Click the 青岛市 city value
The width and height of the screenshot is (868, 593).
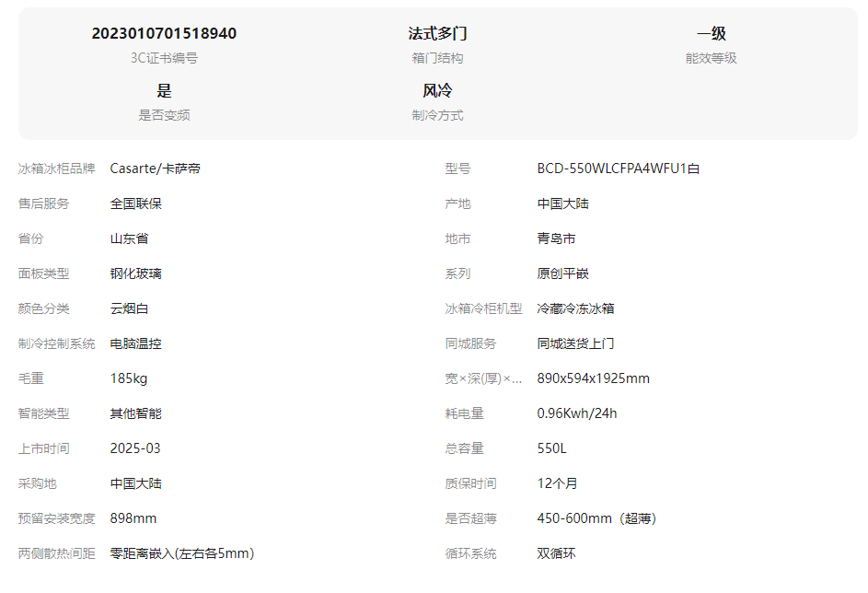[x=556, y=238]
